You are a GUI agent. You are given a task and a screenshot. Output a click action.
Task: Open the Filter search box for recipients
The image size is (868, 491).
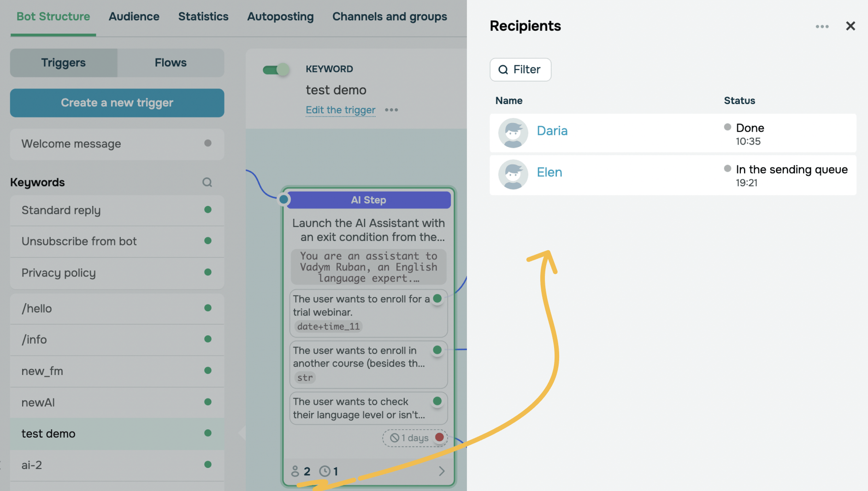[520, 70]
